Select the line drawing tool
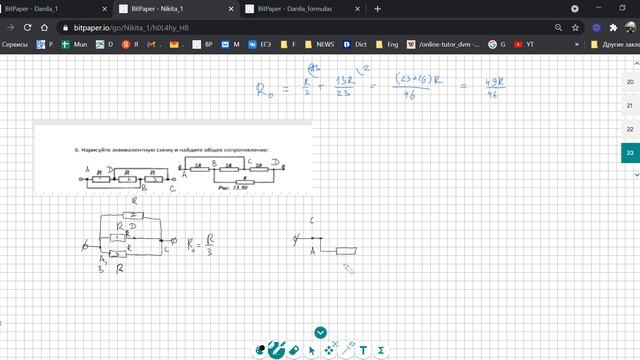The image size is (640, 360). (x=347, y=350)
